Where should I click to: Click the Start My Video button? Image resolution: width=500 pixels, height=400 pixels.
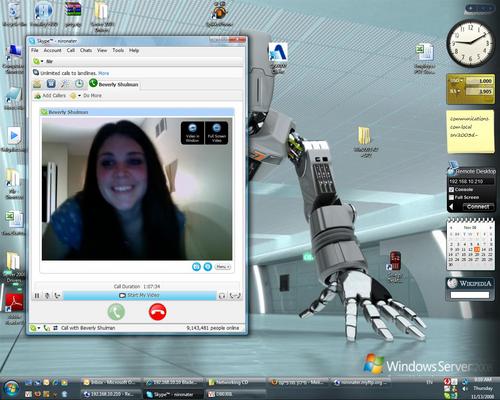coord(140,295)
